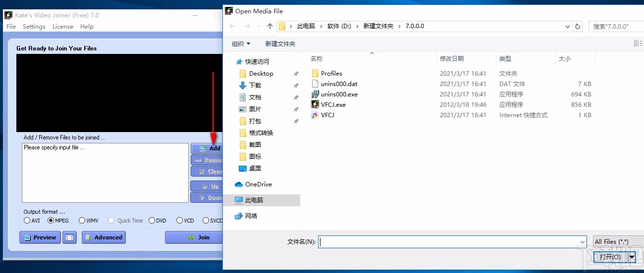Click the input file list box
644x273 pixels.
(x=105, y=173)
